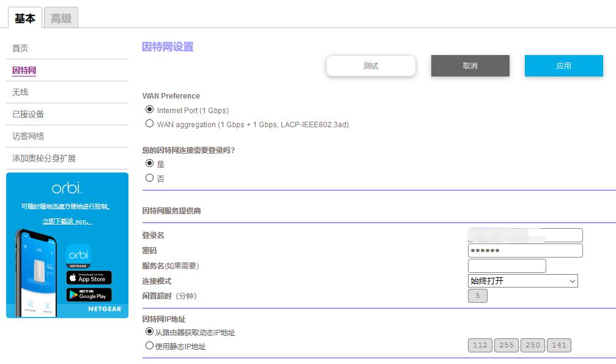This screenshot has width=616, height=364.
Task: Select the 基本 tab
Action: point(24,18)
